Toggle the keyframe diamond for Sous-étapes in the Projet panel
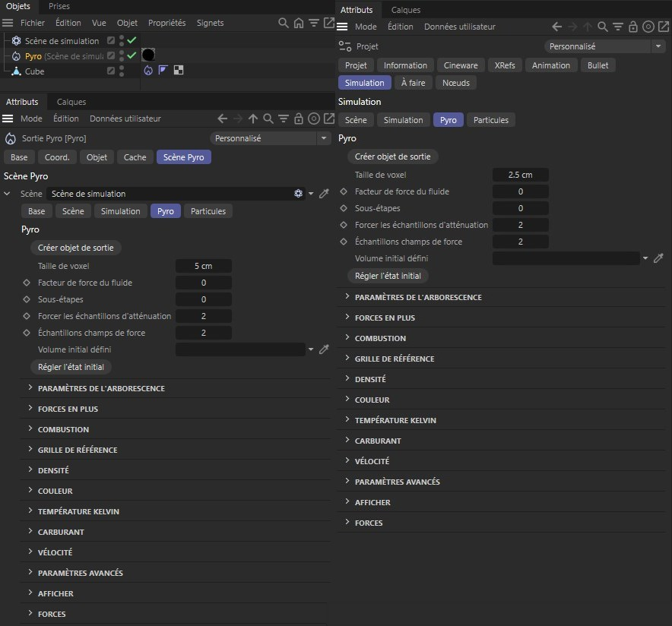 [x=344, y=208]
